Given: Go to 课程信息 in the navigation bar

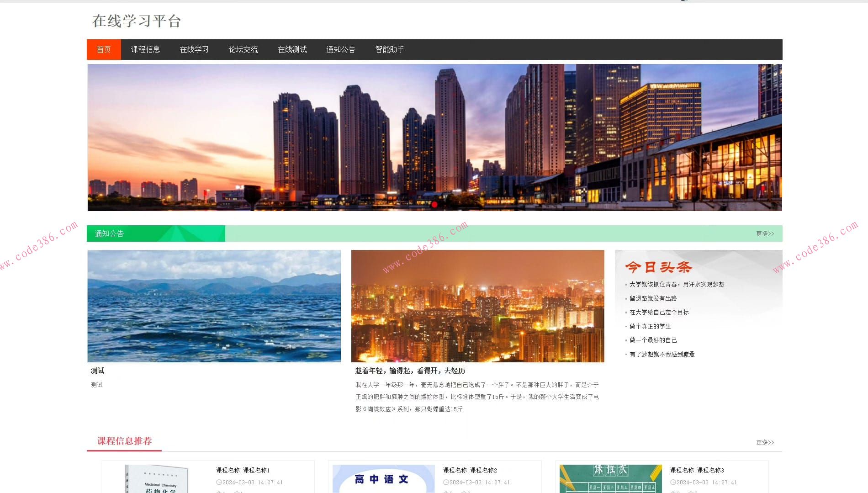Looking at the screenshot, I should click(x=145, y=49).
